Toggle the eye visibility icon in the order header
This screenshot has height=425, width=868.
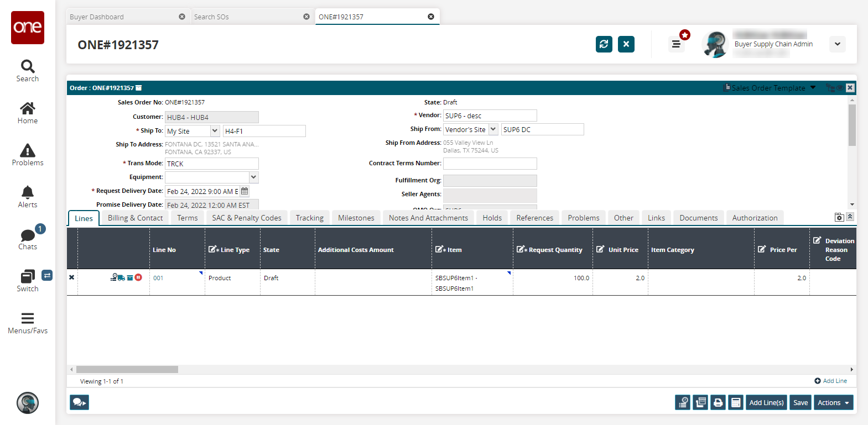click(840, 88)
